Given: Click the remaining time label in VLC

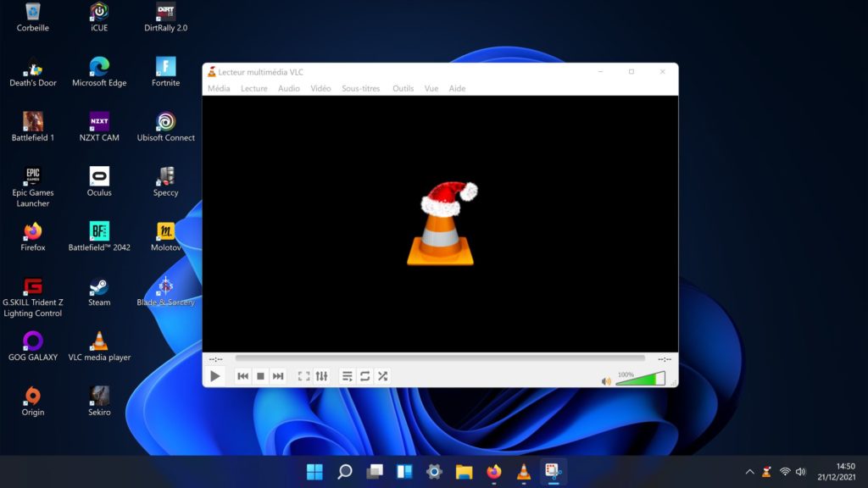Looking at the screenshot, I should (x=665, y=359).
